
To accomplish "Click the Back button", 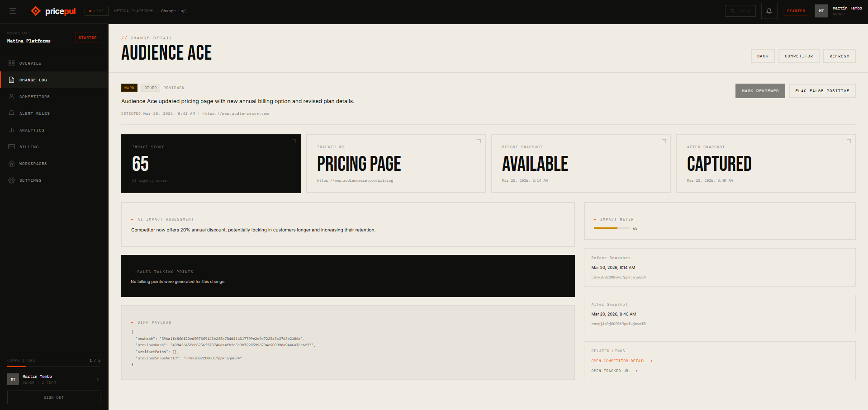I will pyautogui.click(x=763, y=56).
